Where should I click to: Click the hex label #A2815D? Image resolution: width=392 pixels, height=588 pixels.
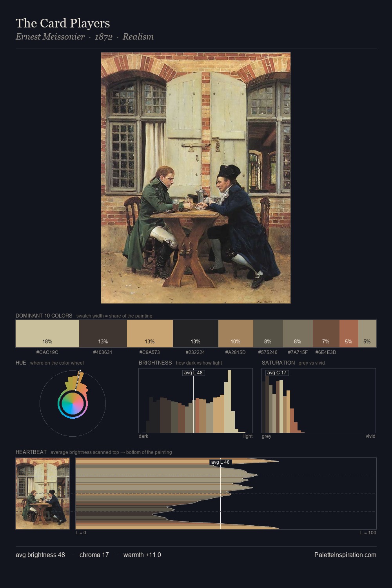(x=236, y=352)
